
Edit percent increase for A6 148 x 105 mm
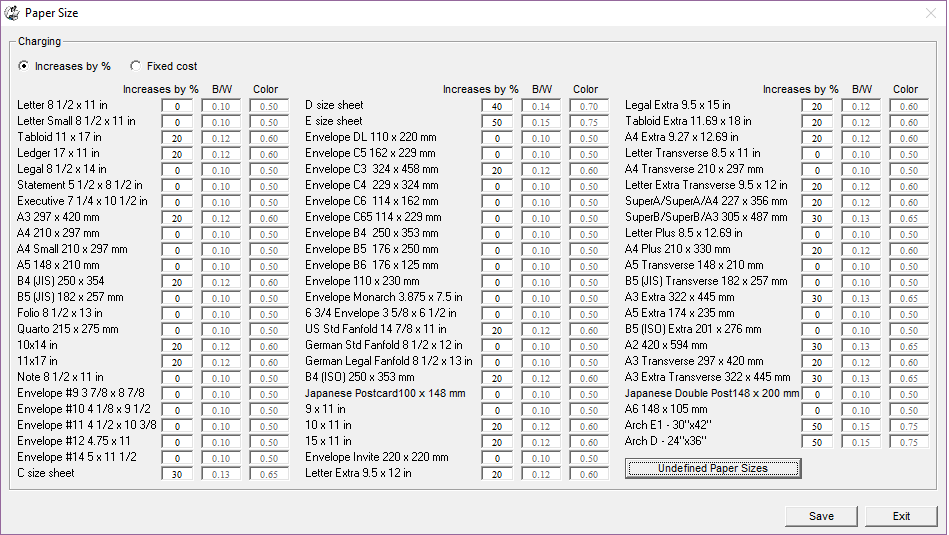[817, 410]
